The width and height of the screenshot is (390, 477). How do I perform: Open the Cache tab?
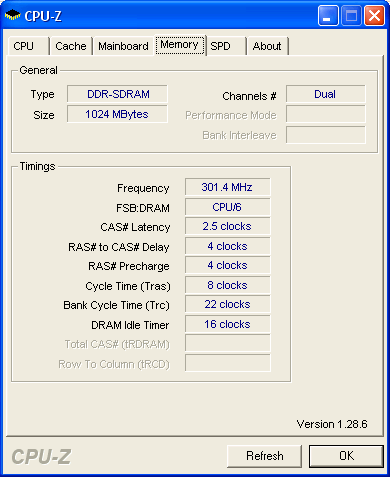click(71, 46)
